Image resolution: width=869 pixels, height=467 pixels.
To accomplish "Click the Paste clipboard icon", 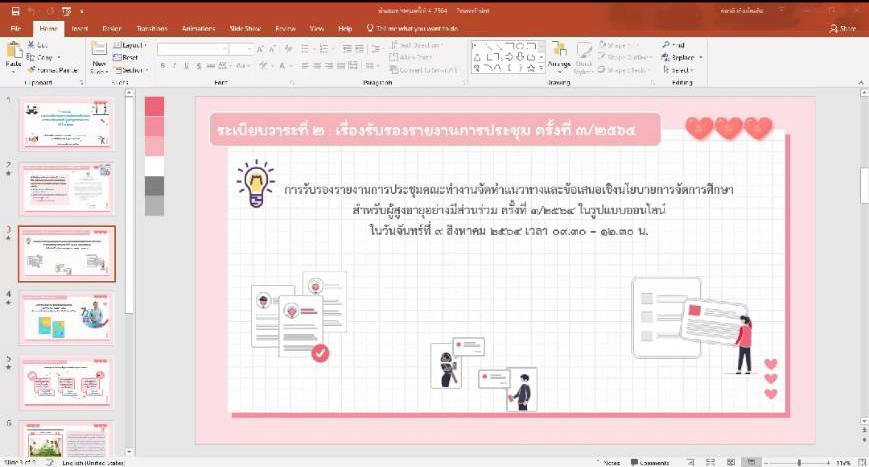I will [13, 52].
